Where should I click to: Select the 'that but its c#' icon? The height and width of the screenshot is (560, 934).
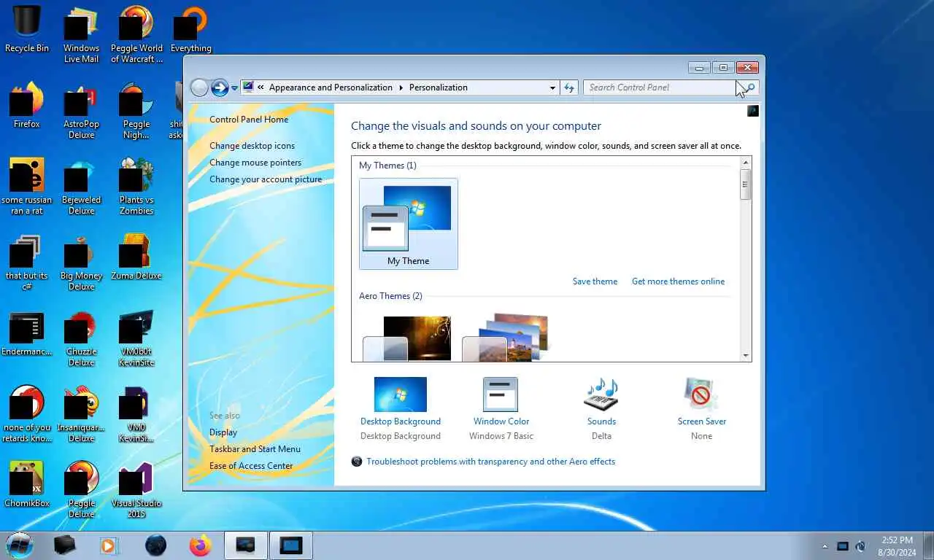tap(27, 262)
